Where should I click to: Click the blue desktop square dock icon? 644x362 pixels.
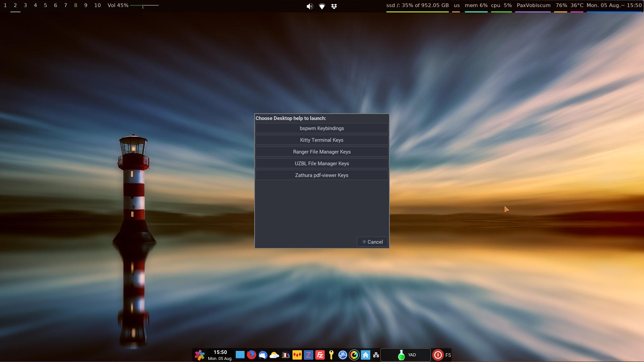point(240,355)
